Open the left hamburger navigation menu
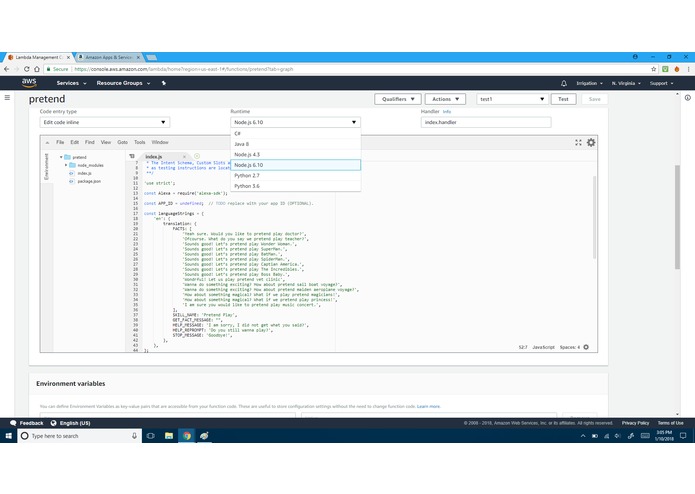 coord(7,97)
